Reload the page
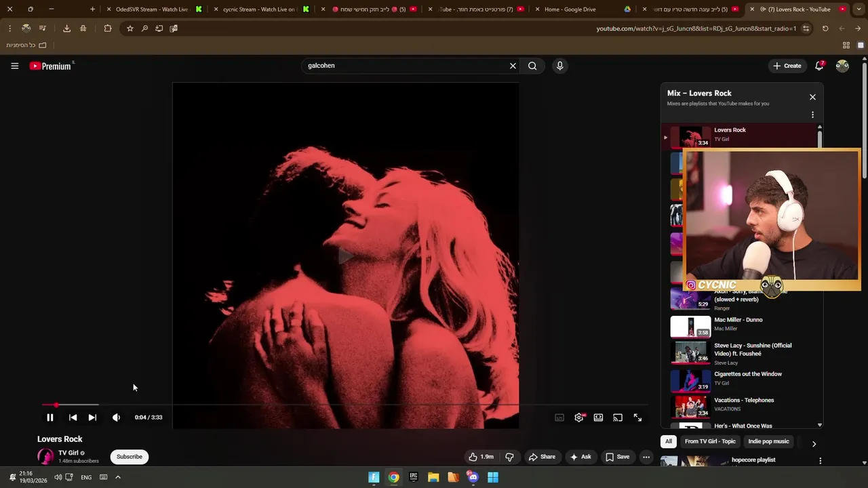The width and height of the screenshot is (868, 488). coord(825,28)
